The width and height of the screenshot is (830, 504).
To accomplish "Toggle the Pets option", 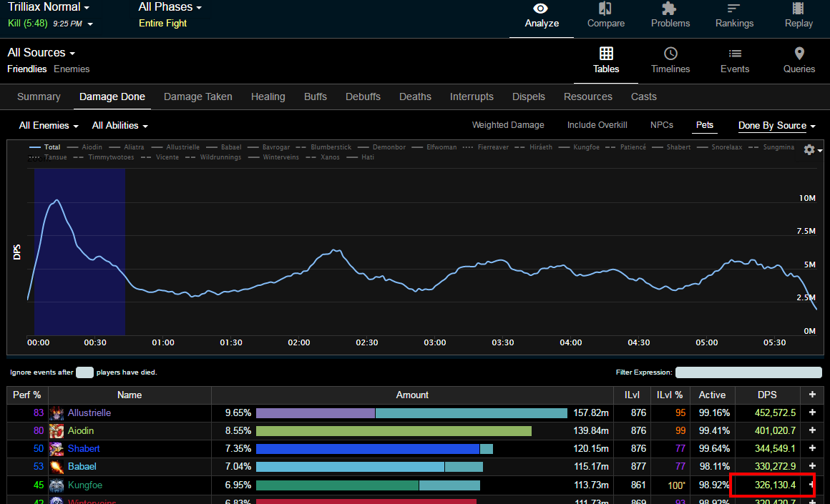I will (705, 125).
